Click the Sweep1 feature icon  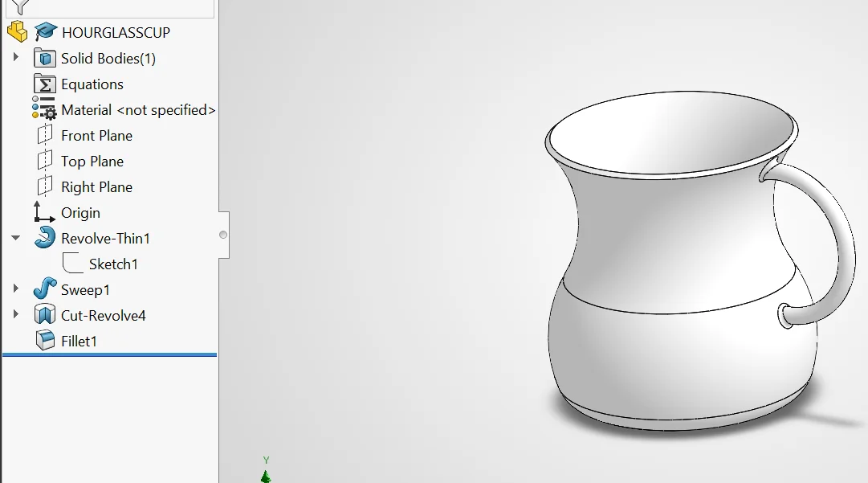[x=45, y=289]
